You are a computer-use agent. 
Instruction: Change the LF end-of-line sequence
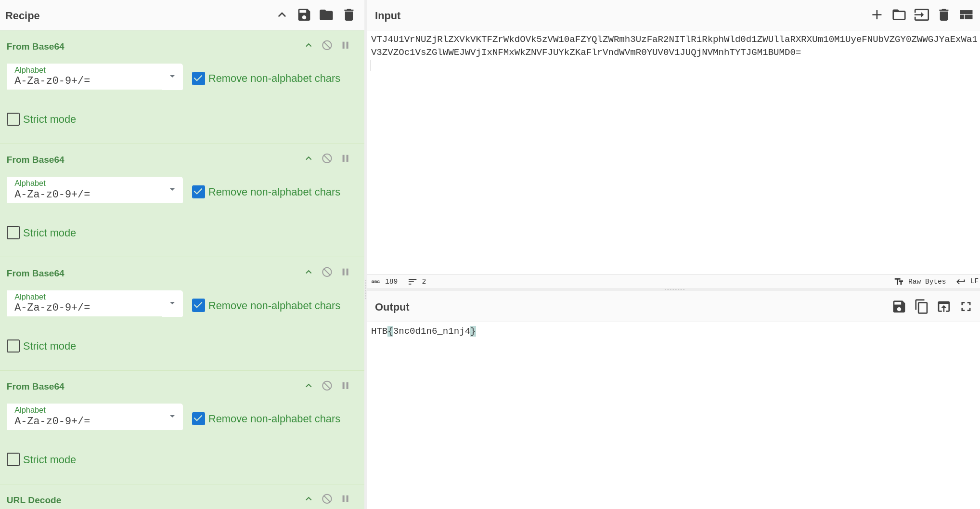click(x=967, y=282)
